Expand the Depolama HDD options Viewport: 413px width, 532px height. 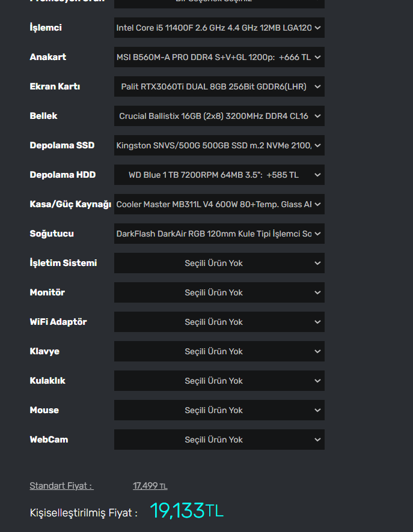click(x=219, y=175)
